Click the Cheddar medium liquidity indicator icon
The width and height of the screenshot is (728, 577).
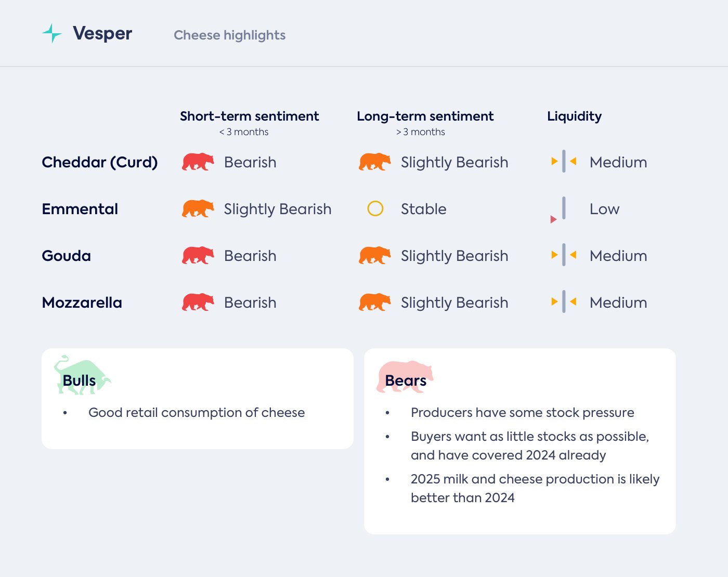pyautogui.click(x=564, y=162)
